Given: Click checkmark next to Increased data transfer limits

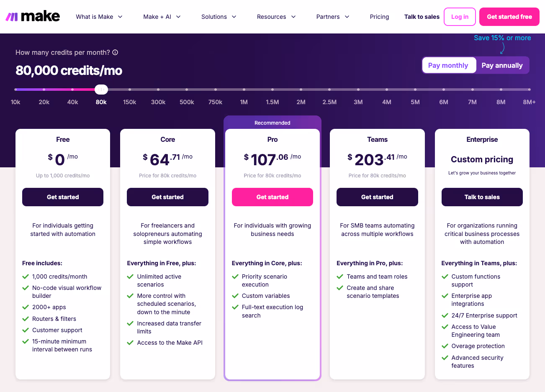Looking at the screenshot, I should (x=130, y=323).
